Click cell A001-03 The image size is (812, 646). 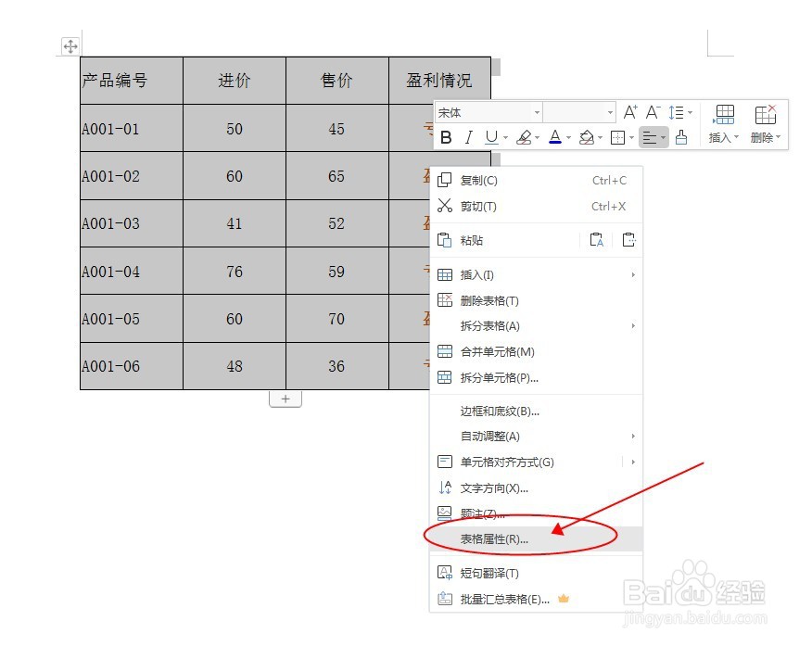click(132, 223)
